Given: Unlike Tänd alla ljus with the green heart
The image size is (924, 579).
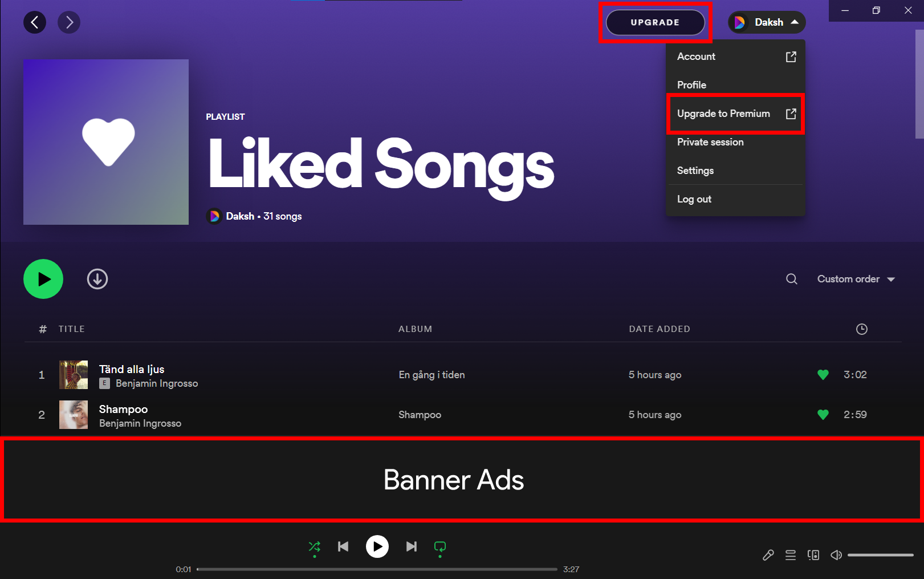Looking at the screenshot, I should (x=823, y=375).
